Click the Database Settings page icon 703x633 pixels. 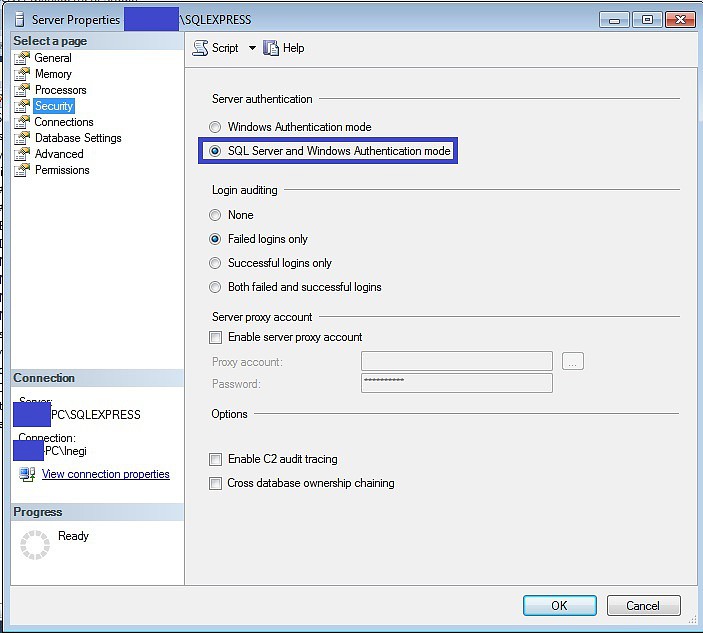tap(22, 138)
